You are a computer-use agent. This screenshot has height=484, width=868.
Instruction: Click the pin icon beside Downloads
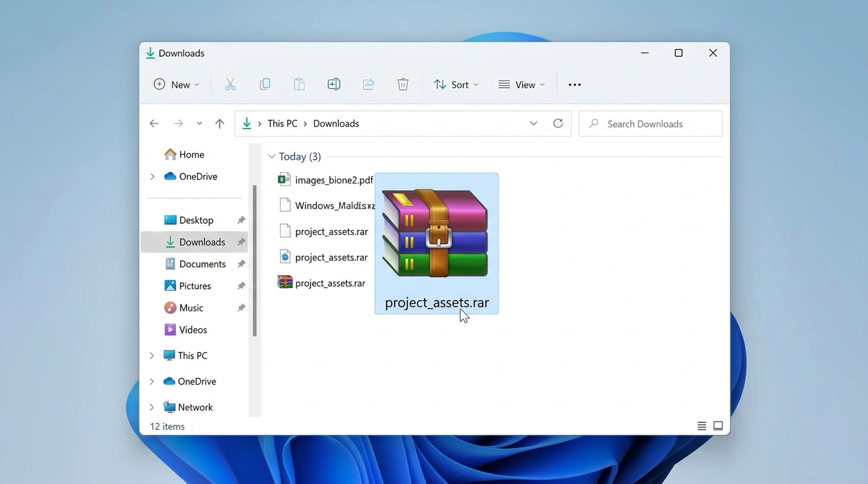241,242
